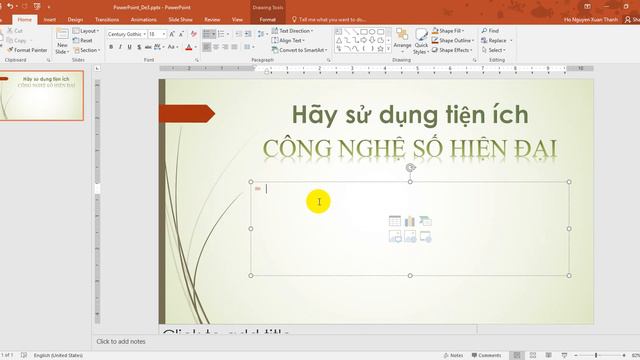Insert a SmartArt graphic from the placeholder
Image resolution: width=640 pixels, height=360 pixels.
[x=425, y=221]
